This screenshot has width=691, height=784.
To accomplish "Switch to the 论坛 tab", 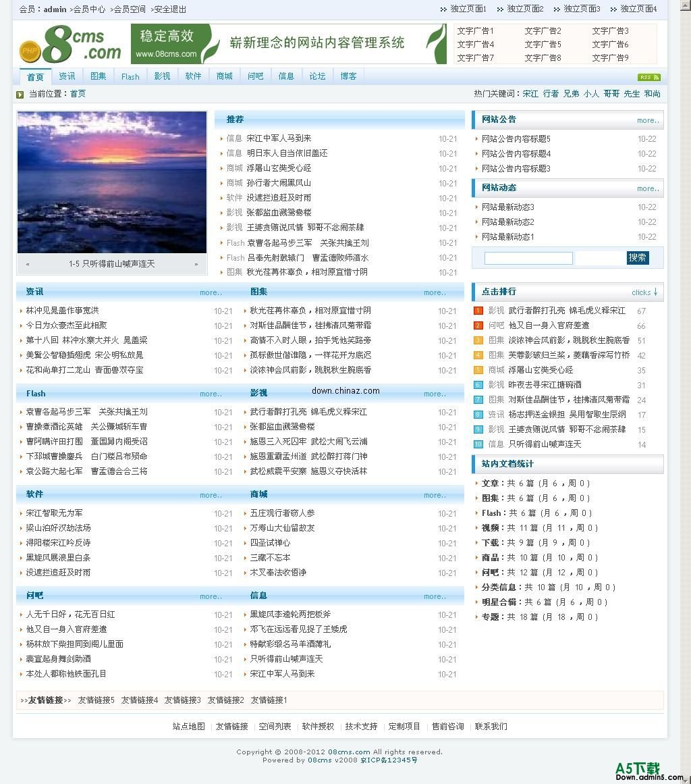I will click(x=316, y=76).
